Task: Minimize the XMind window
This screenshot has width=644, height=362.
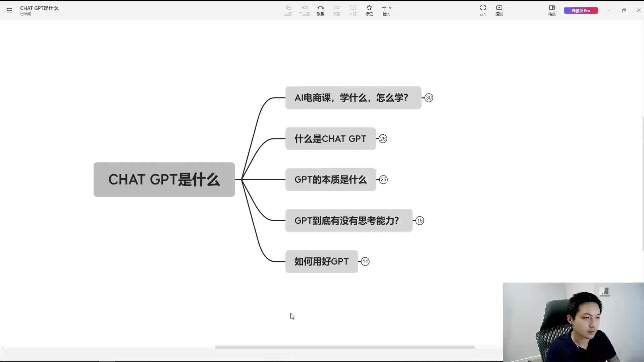Action: tap(609, 10)
